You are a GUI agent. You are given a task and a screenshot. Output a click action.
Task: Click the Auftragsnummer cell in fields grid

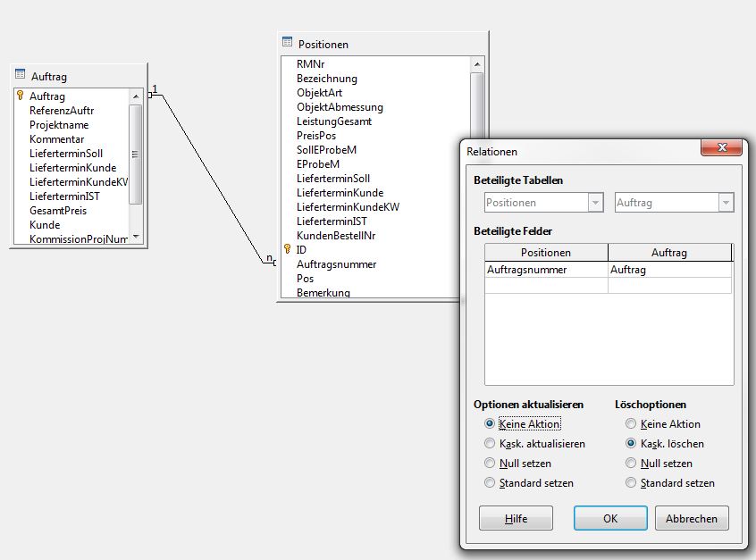click(545, 269)
